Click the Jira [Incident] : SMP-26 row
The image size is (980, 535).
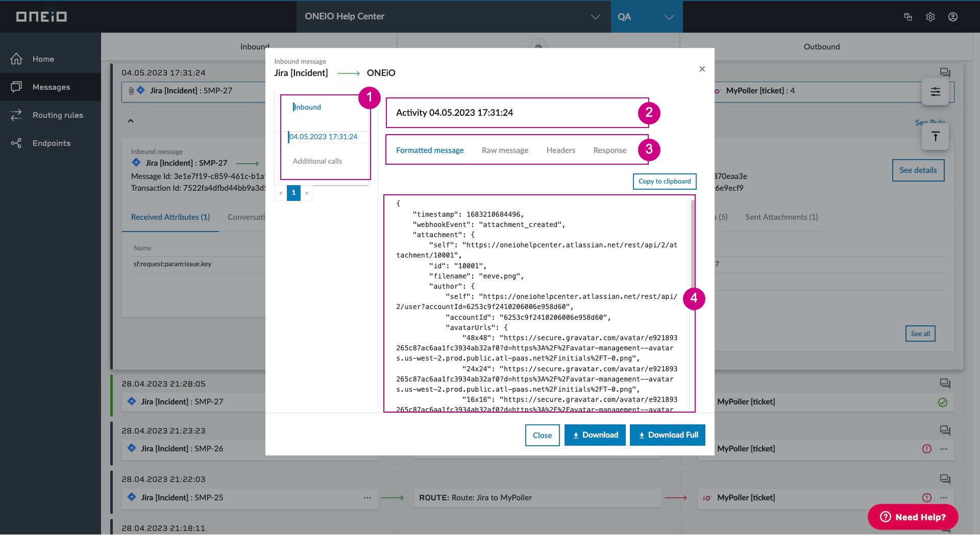click(250, 449)
